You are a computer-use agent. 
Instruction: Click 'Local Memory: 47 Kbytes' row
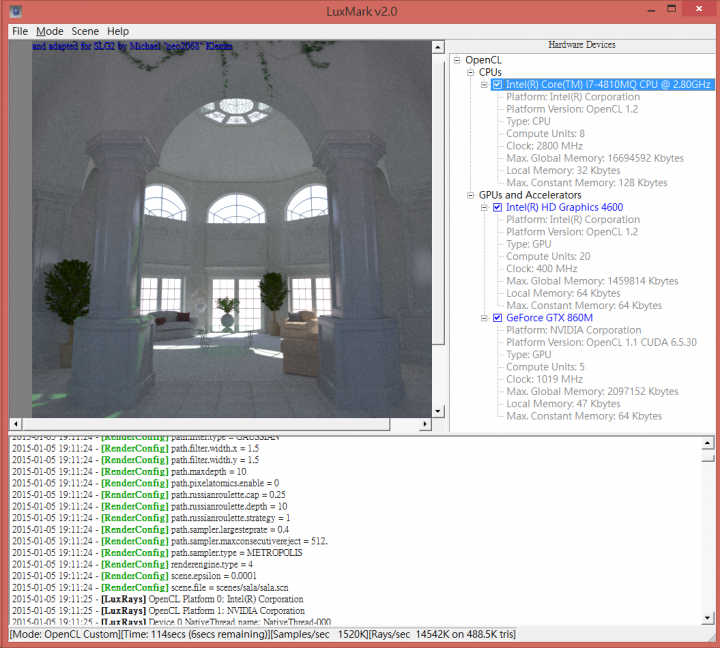[x=563, y=404]
